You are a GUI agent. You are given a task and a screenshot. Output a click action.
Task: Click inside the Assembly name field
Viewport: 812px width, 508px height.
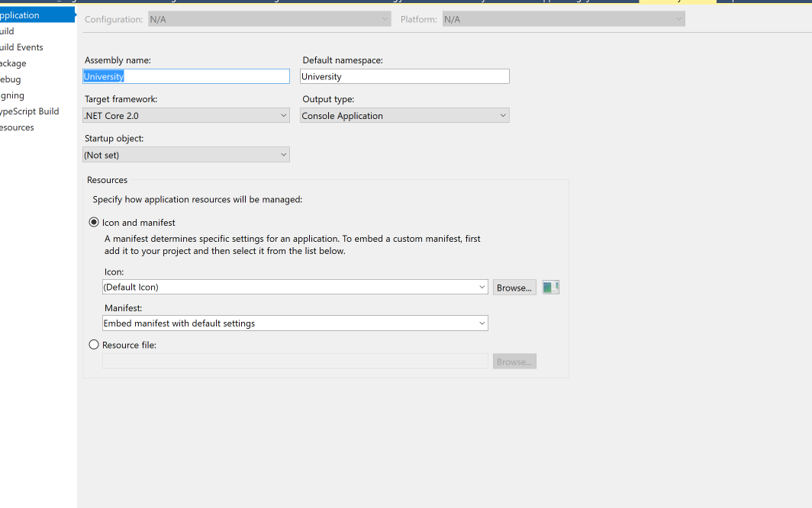point(186,76)
